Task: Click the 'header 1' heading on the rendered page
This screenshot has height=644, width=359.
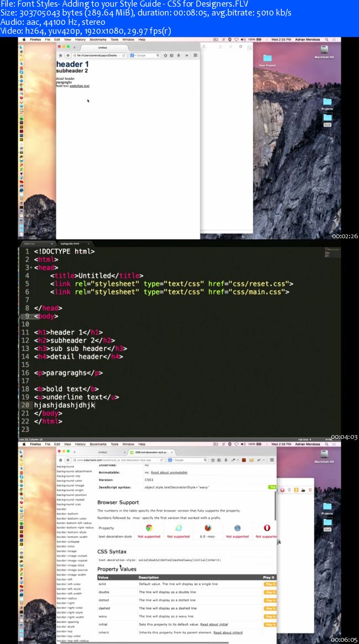Action: click(72, 64)
